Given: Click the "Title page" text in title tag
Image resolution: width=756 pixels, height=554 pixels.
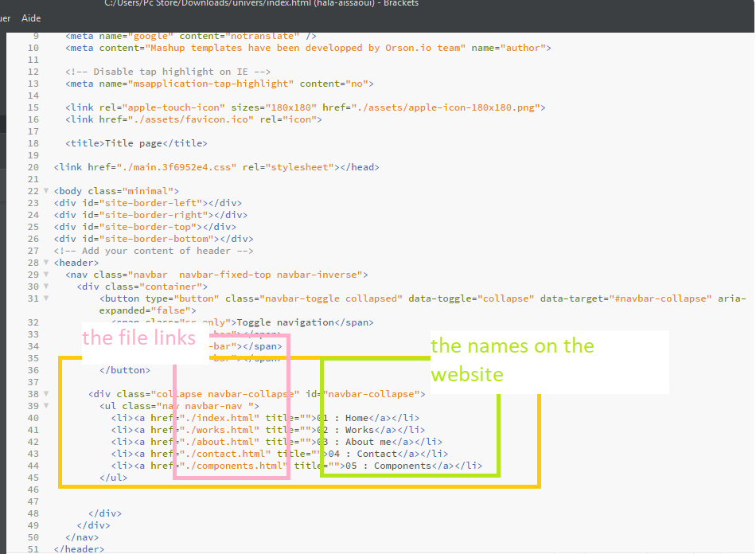Looking at the screenshot, I should point(134,143).
